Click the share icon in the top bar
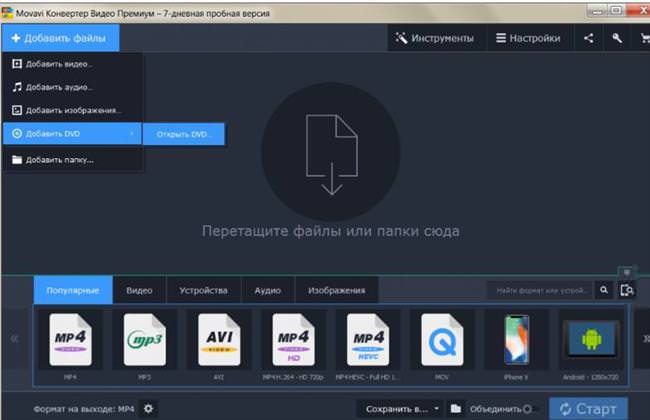This screenshot has height=420, width=650. pos(588,38)
